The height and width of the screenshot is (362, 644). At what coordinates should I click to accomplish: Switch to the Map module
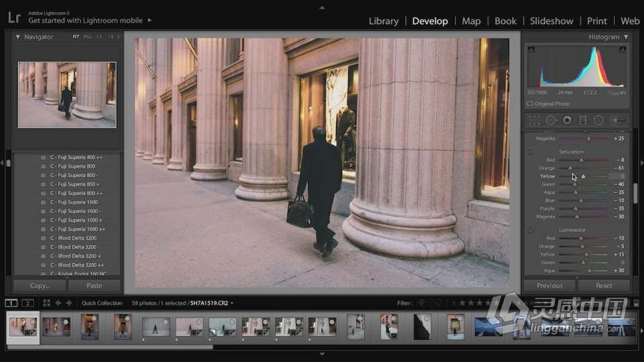(471, 21)
